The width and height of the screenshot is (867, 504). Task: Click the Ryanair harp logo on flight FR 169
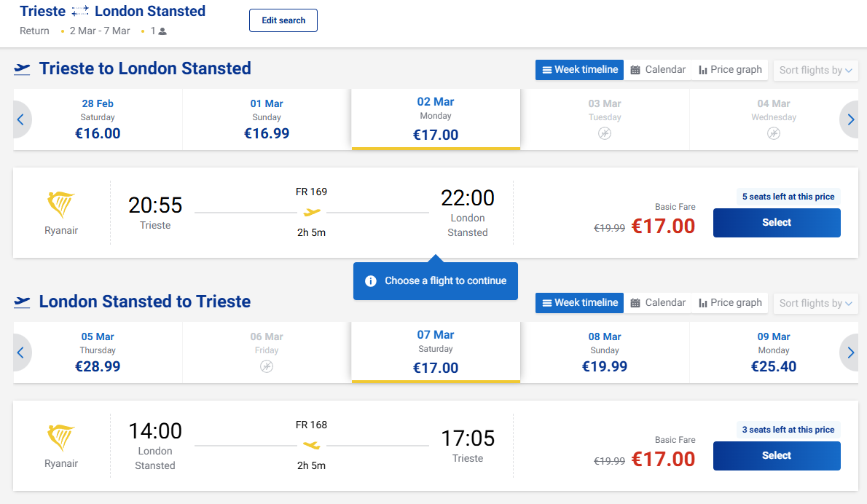pyautogui.click(x=61, y=205)
